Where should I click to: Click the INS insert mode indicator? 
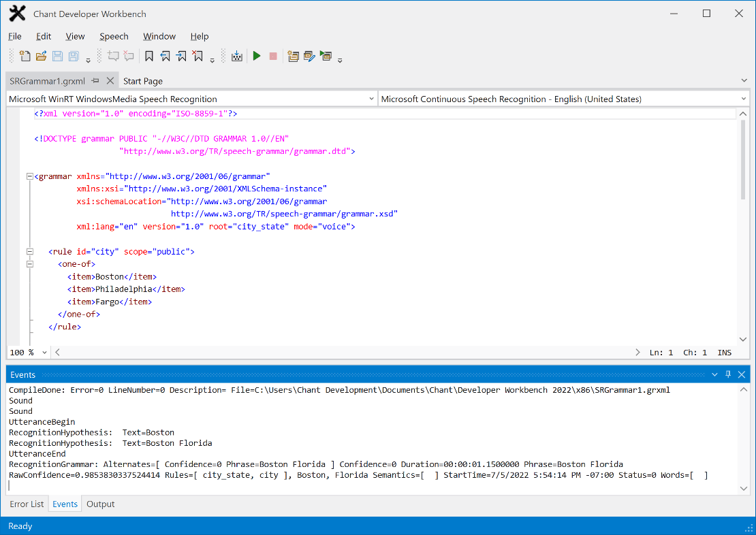(724, 353)
